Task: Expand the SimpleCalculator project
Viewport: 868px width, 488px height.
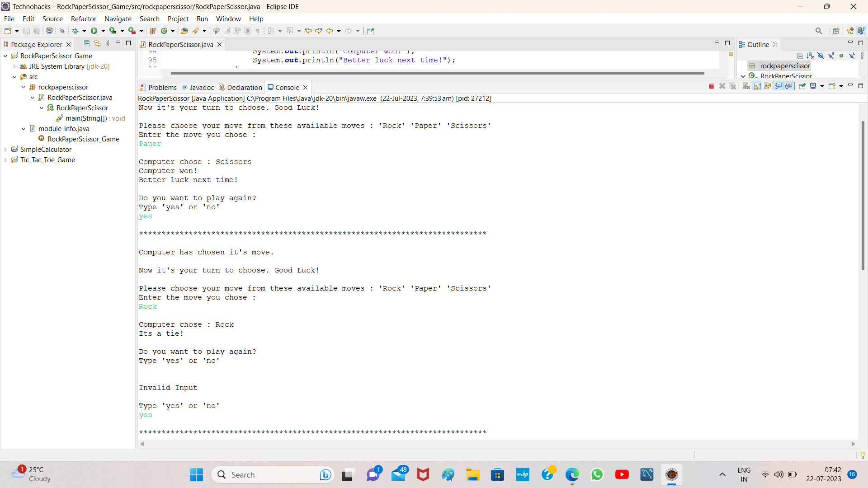Action: pos(5,149)
